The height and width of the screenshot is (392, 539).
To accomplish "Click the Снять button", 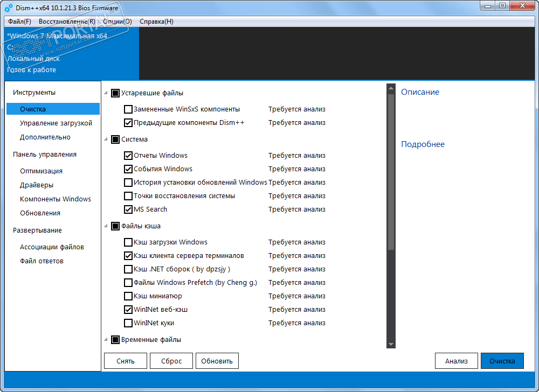I will coord(126,361).
